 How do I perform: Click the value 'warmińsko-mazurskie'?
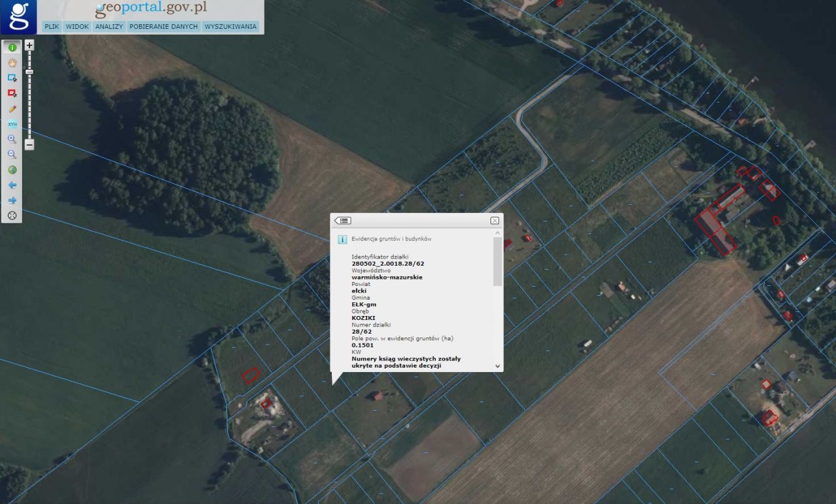pyautogui.click(x=387, y=277)
